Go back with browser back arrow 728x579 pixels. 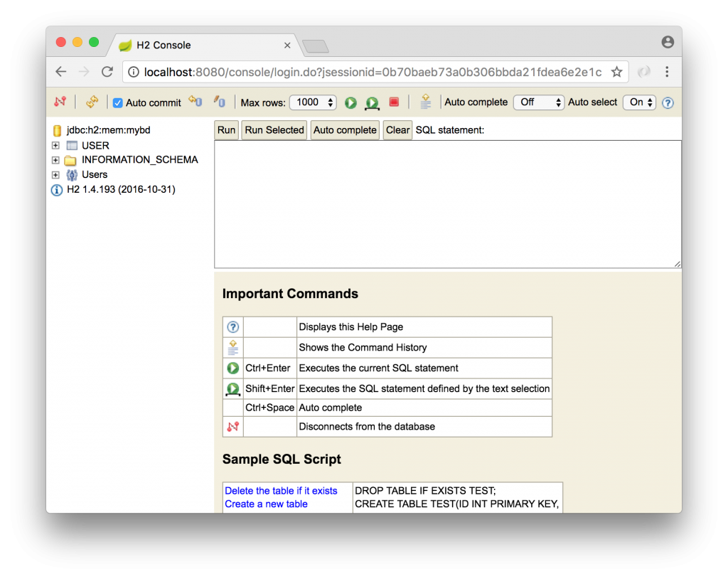(x=61, y=72)
